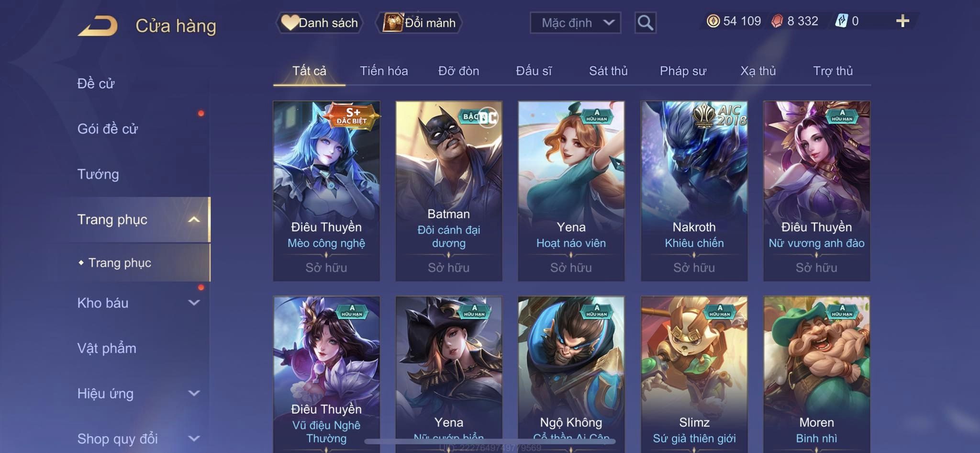This screenshot has height=453, width=980.
Task: Select the Nakroth Khiêu chiến skin card
Action: (x=694, y=191)
